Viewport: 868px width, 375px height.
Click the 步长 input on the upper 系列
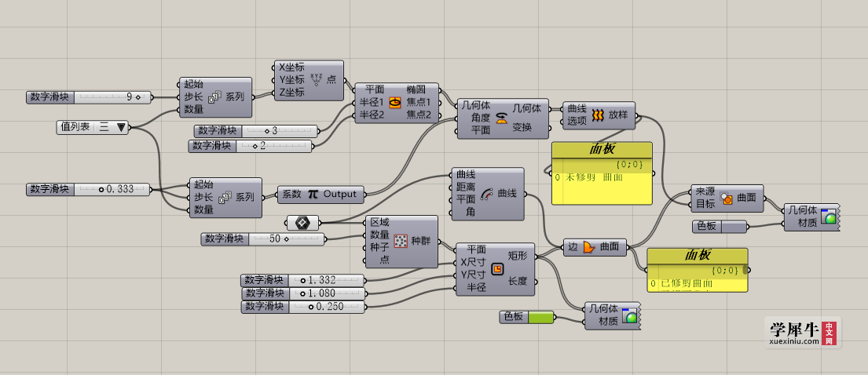[193, 96]
